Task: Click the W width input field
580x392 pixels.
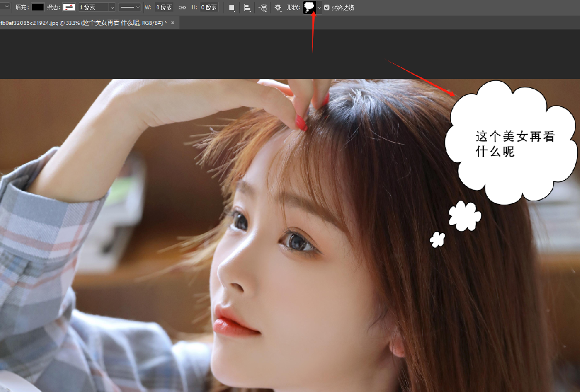Action: click(164, 8)
